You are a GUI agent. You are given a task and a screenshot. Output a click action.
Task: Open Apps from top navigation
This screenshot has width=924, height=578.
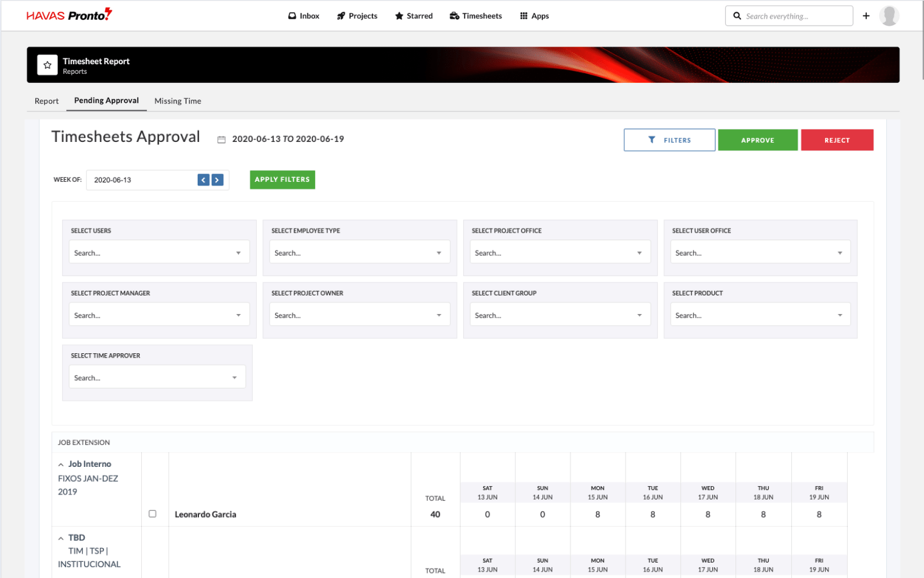(535, 16)
